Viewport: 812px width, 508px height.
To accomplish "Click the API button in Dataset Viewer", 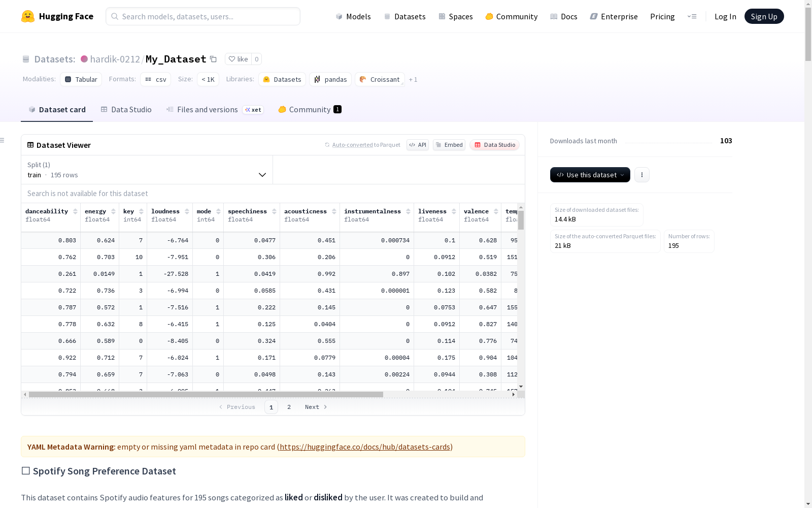I will [418, 145].
